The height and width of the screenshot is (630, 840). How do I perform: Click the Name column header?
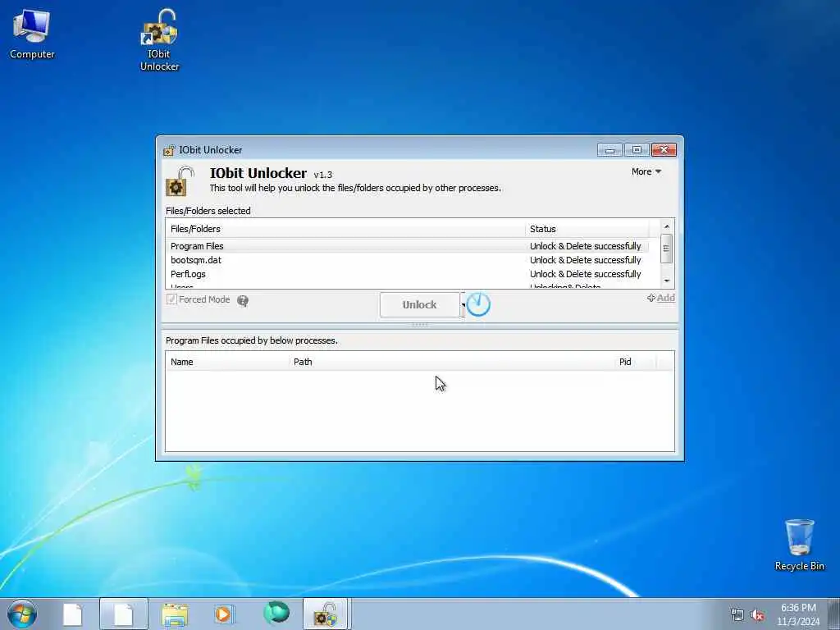(227, 362)
